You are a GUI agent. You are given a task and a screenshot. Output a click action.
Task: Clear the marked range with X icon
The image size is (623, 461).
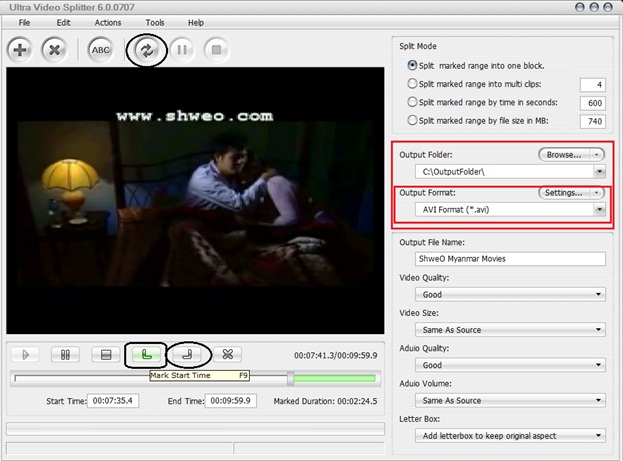tap(228, 354)
